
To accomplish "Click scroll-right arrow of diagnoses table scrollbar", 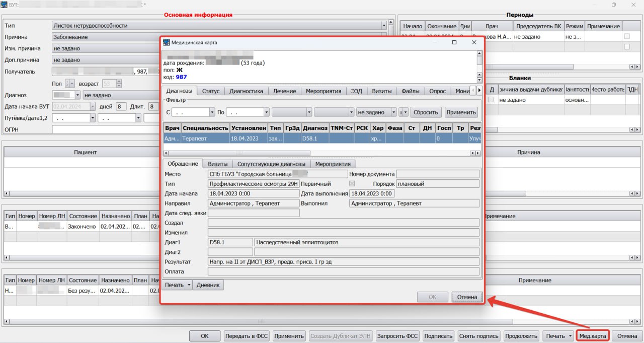I will click(477, 153).
